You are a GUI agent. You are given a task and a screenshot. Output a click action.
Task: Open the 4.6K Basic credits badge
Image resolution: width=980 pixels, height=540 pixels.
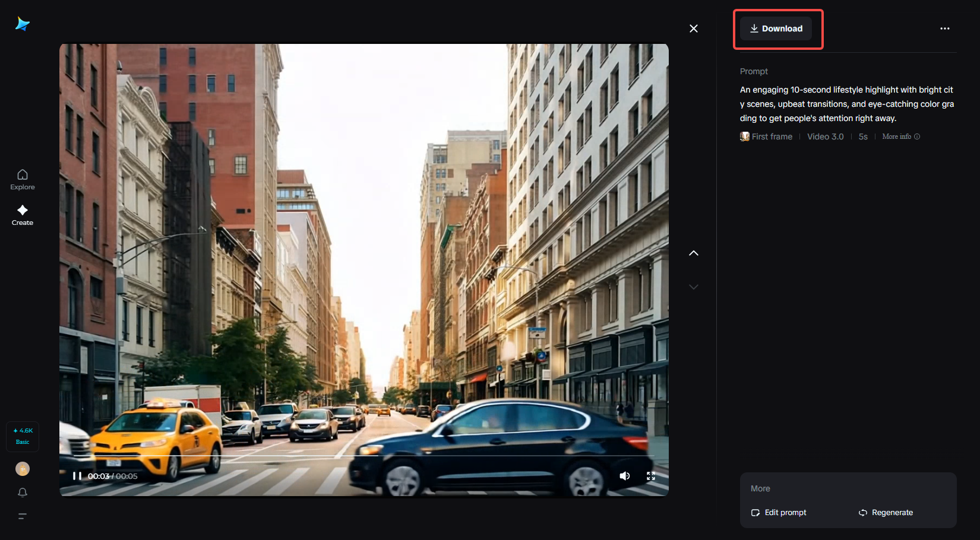(x=23, y=436)
